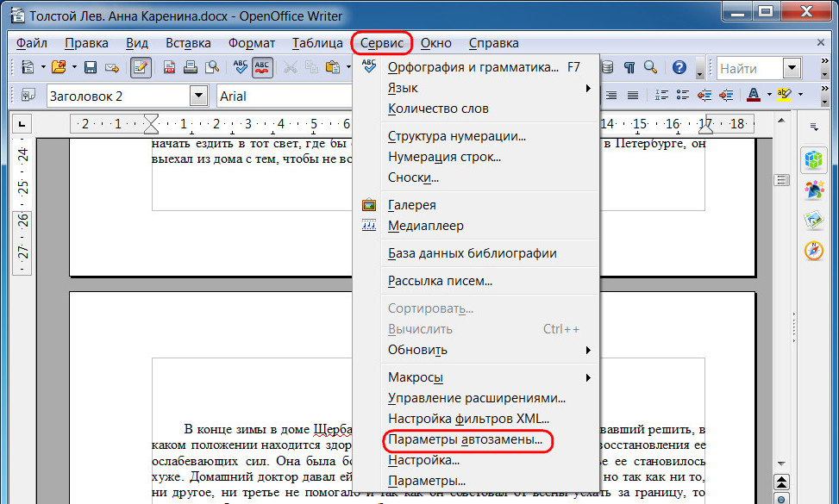Screen dimensions: 839x504
Task: Toggle Edit File mode icon
Action: pos(141,68)
